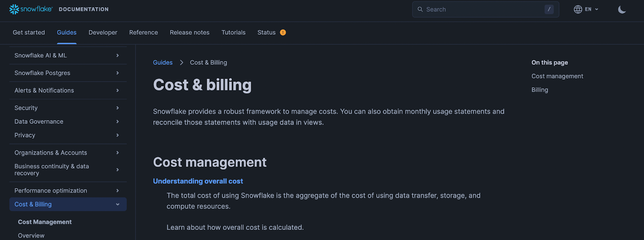The image size is (644, 240).
Task: Open the Developer tab
Action: [103, 33]
